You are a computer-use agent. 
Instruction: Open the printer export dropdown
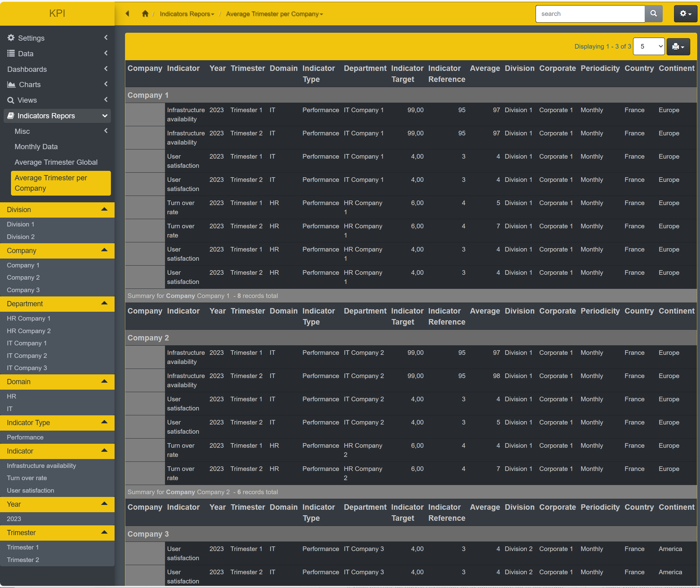pyautogui.click(x=678, y=47)
